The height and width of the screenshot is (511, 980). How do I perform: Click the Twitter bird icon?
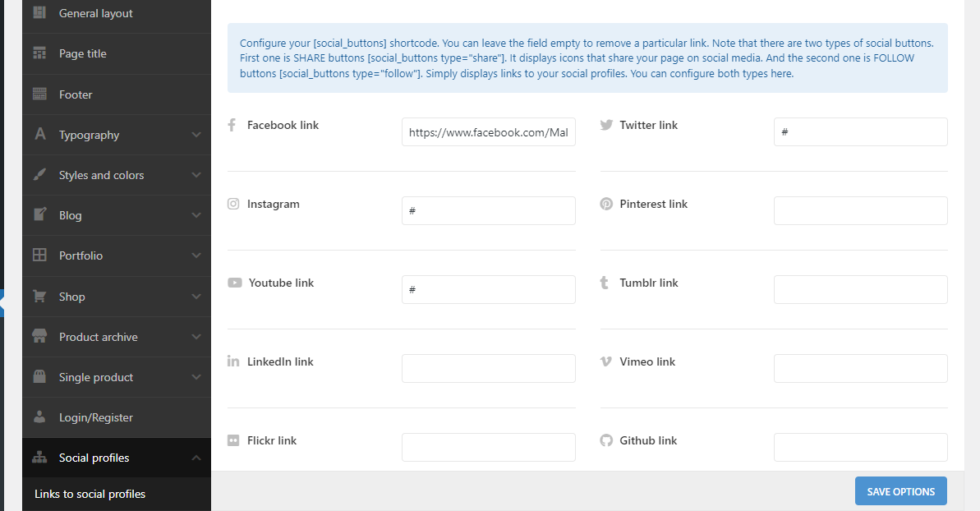point(606,125)
